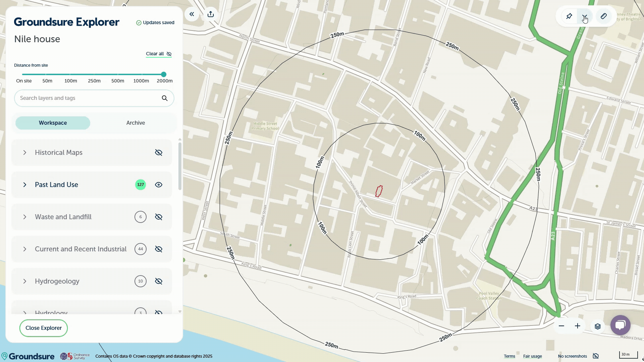Enable visibility for Historical Maps

pyautogui.click(x=158, y=153)
